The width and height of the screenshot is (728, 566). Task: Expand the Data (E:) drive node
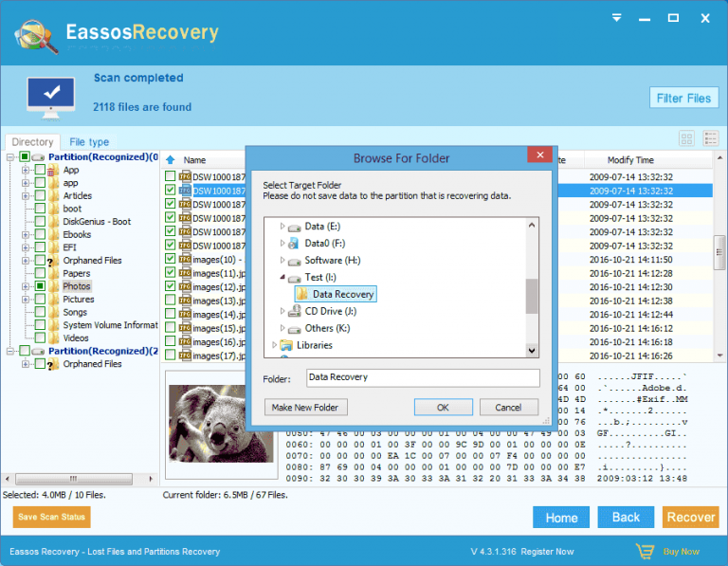tap(282, 227)
